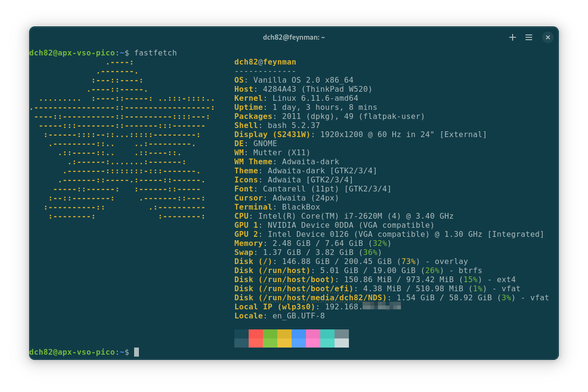The image size is (588, 392).
Task: Click the 'WM: Mutter (X11)' line
Action: click(272, 153)
